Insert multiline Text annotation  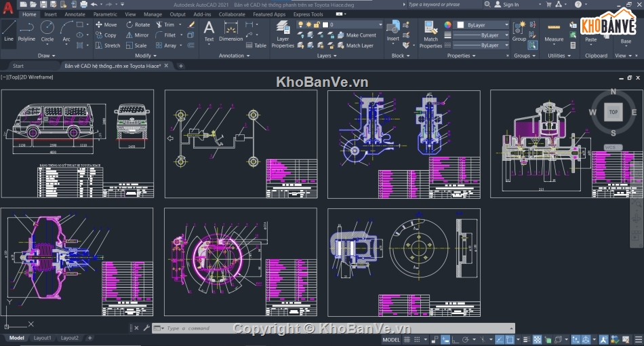pyautogui.click(x=209, y=31)
